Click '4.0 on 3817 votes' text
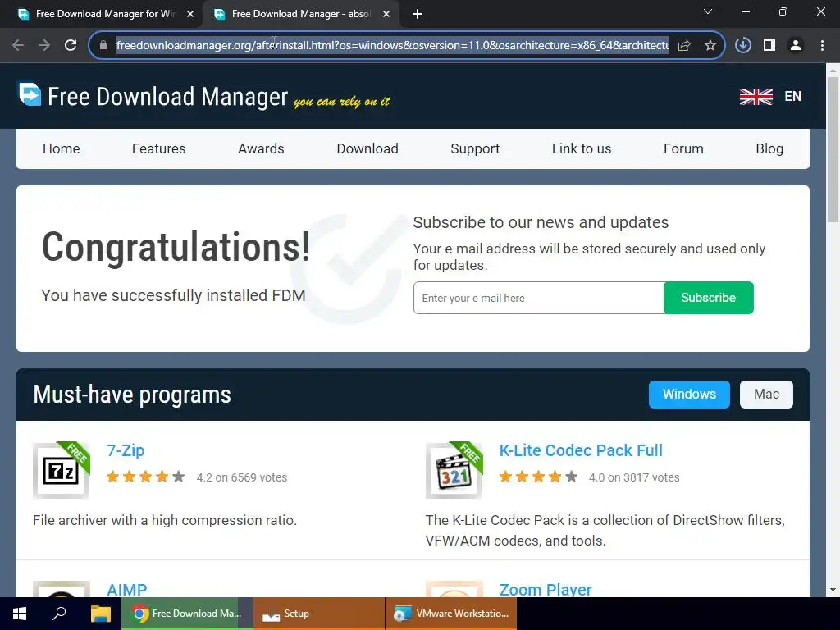 point(634,477)
